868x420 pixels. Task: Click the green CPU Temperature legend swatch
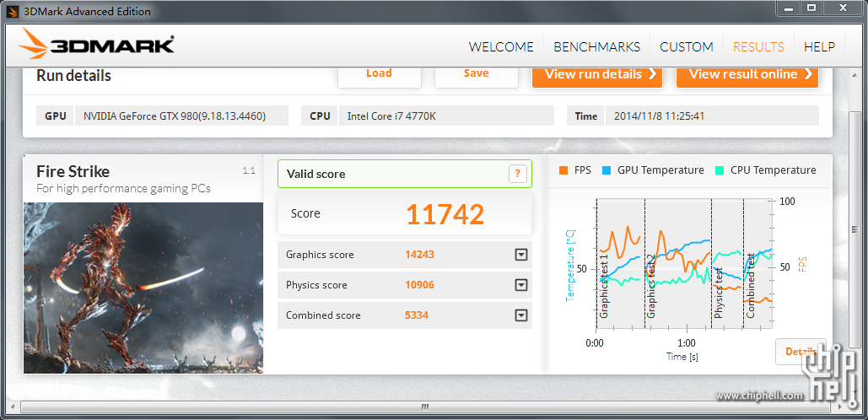[720, 170]
